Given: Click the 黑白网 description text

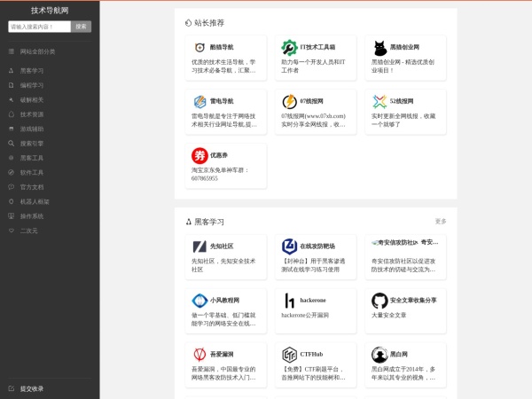Looking at the screenshot, I should (403, 373).
